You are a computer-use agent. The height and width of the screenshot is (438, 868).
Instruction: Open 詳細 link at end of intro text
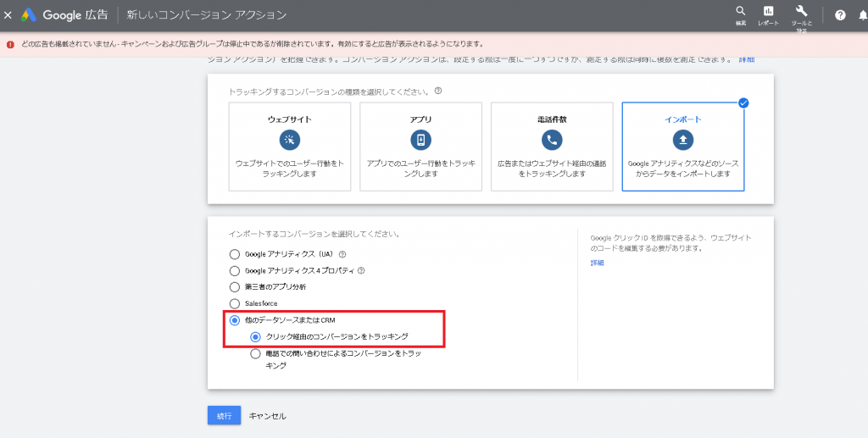[x=747, y=59]
